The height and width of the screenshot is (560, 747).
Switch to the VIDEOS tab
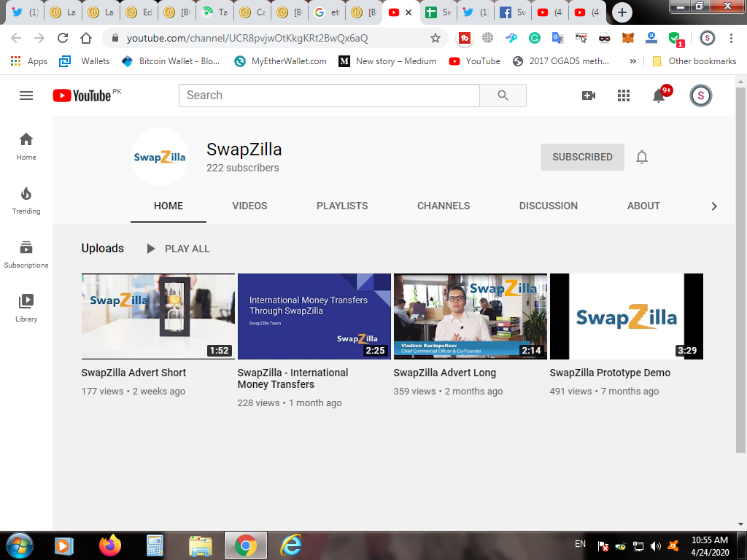tap(249, 206)
